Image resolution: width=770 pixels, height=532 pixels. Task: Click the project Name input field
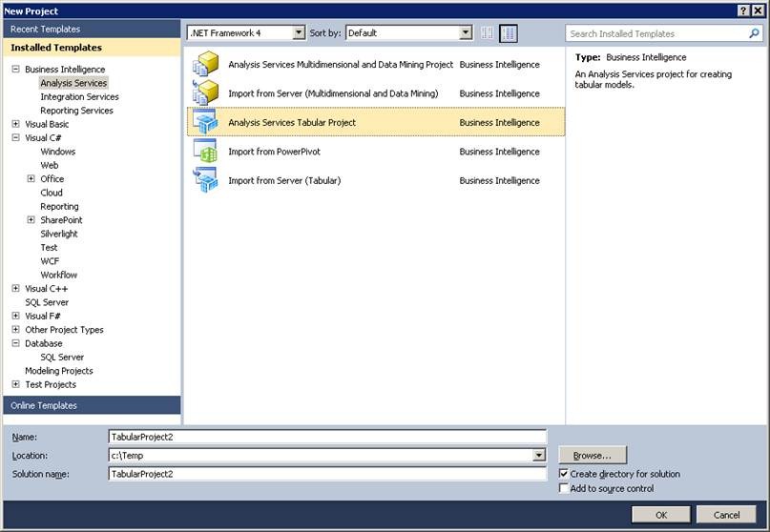[327, 437]
